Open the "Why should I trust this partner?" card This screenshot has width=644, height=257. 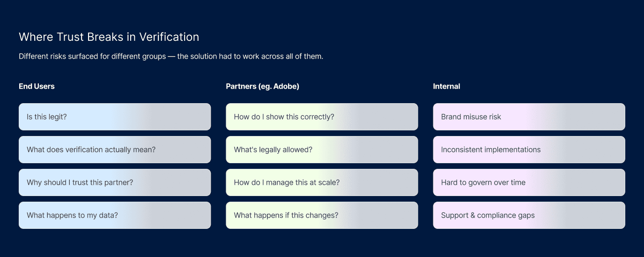[115, 182]
